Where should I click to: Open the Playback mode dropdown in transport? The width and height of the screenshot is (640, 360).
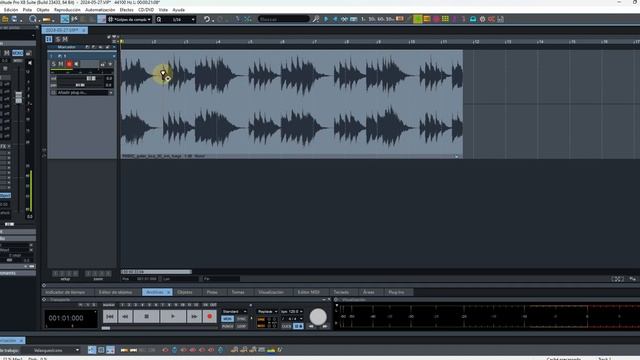pos(267,311)
